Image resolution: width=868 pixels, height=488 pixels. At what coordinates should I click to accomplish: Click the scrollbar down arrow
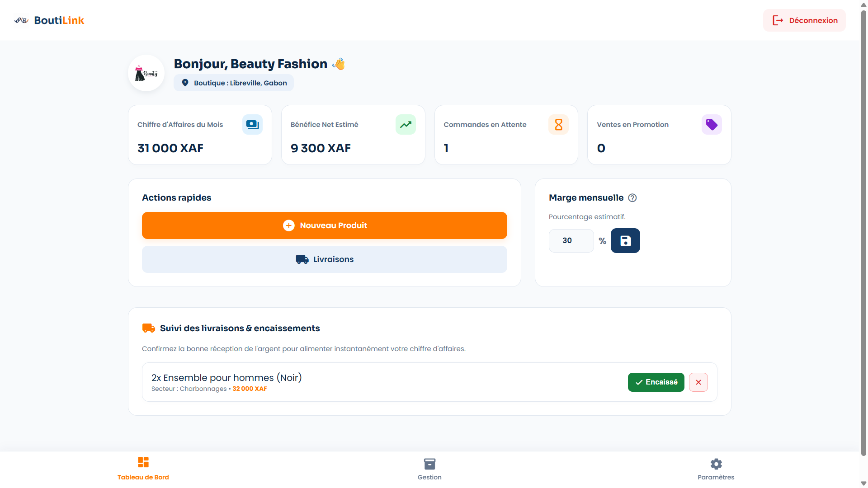[x=863, y=483]
